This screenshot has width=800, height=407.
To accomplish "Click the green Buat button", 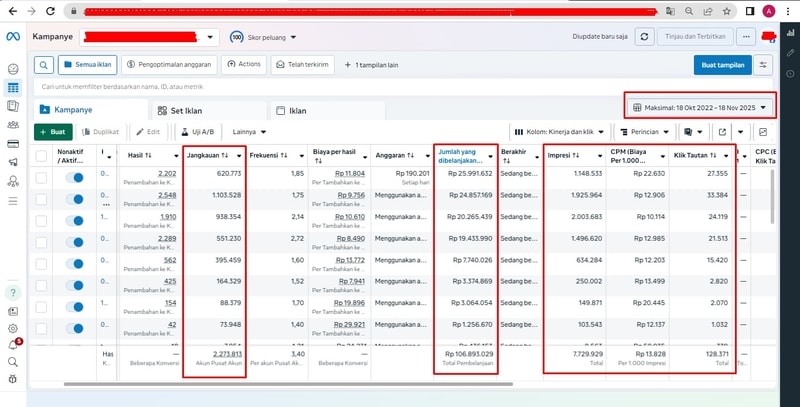I will 53,131.
